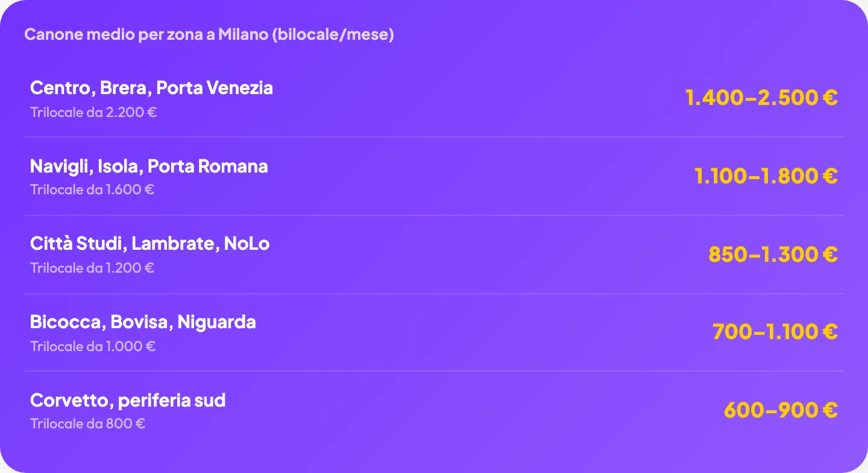Click the 'Trilocale da 1.200 €' subtitle
The image size is (868, 473).
coord(92,268)
